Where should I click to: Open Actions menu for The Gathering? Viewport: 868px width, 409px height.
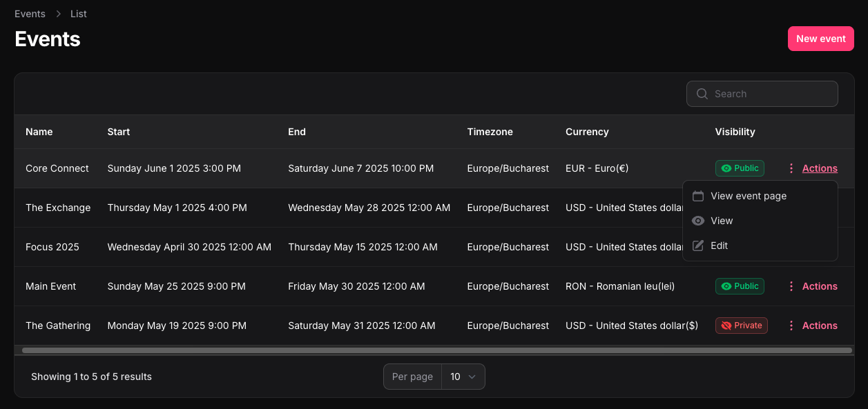click(x=820, y=326)
